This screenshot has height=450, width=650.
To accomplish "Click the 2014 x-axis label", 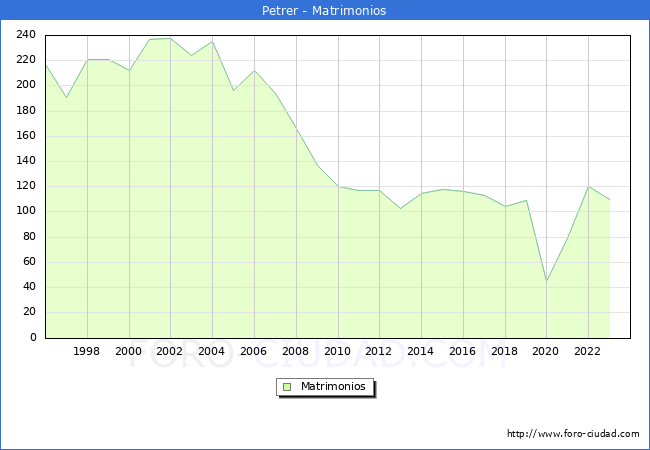I will 420,351.
